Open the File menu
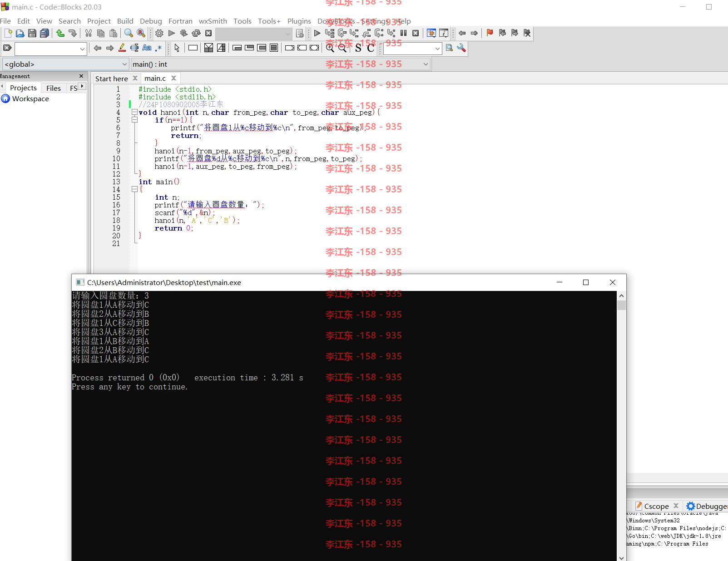The image size is (728, 561). [x=5, y=21]
